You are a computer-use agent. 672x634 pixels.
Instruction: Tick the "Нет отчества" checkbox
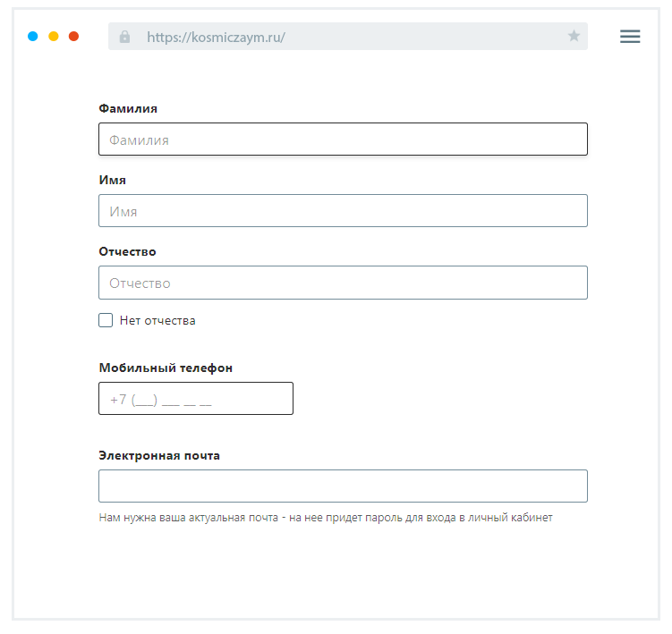[x=106, y=320]
